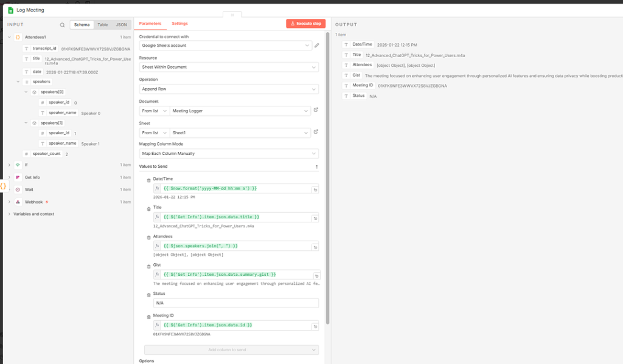Screen dimensions: 623x364
Task: Select the Table input view
Action: tap(102, 24)
